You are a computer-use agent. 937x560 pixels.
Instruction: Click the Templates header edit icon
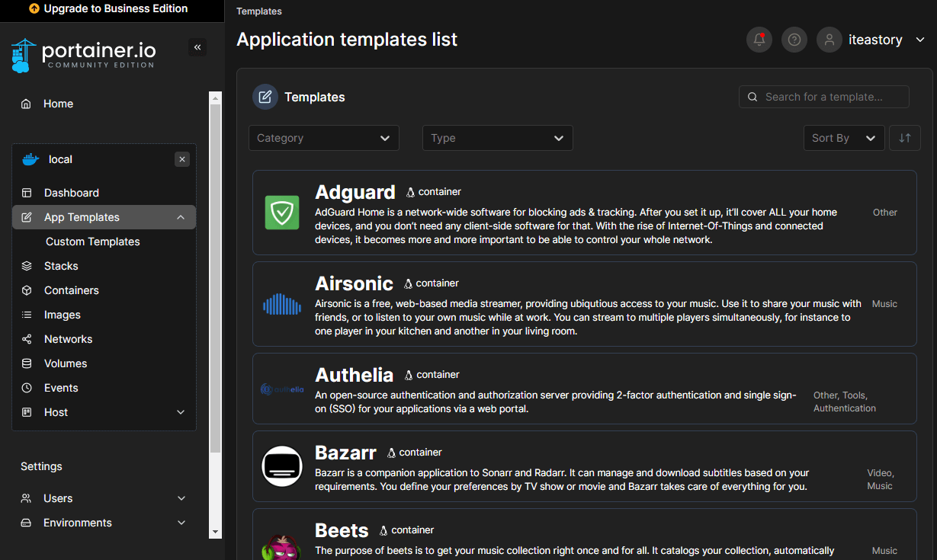pyautogui.click(x=265, y=97)
